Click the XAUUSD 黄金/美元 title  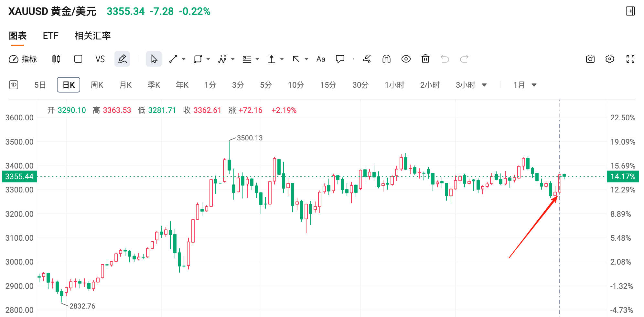(x=52, y=11)
